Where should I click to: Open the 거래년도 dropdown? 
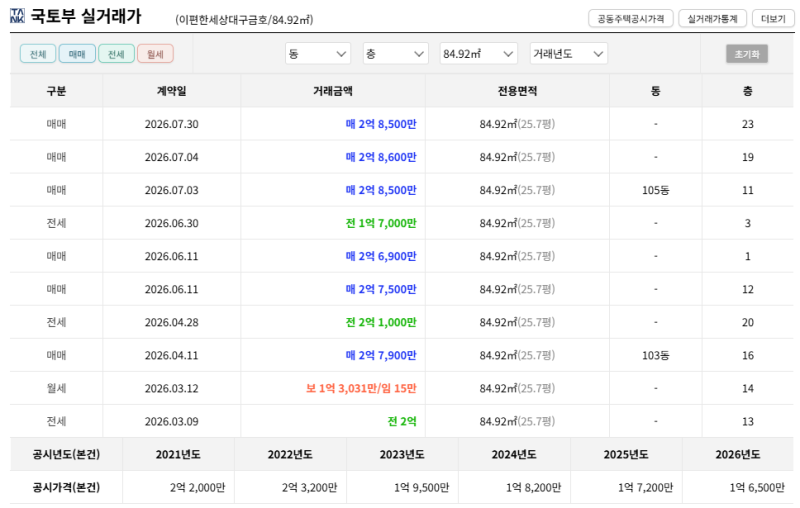[568, 54]
